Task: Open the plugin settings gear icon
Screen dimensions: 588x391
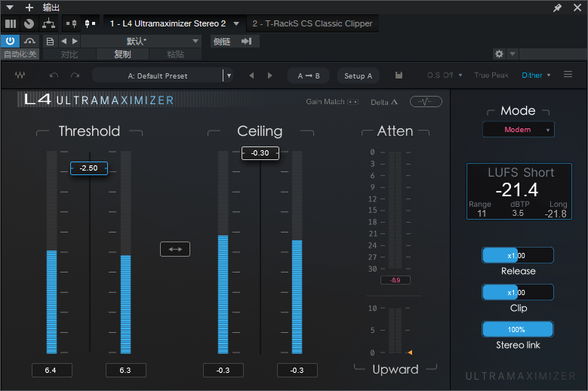Action: (499, 54)
